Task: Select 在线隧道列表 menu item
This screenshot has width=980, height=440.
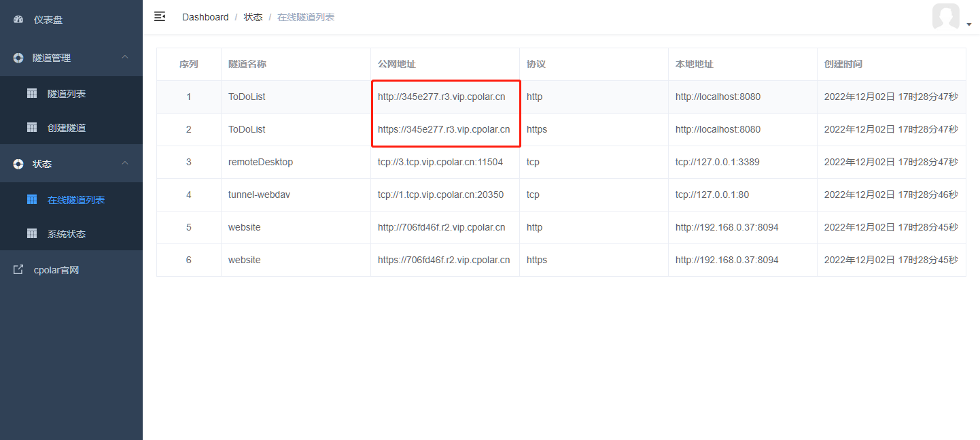Action: 76,200
